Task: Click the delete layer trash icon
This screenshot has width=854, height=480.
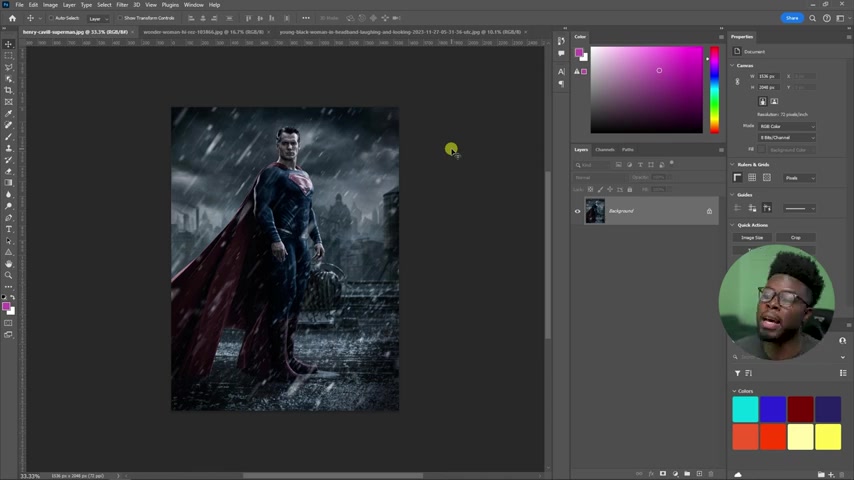Action: pos(711,474)
